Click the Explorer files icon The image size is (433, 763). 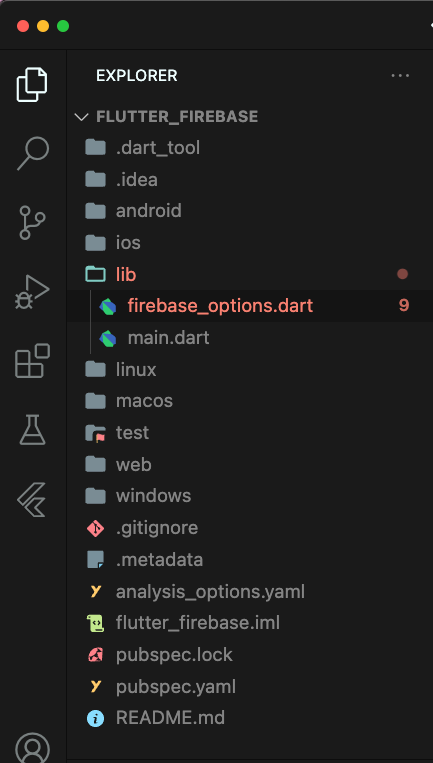click(33, 85)
